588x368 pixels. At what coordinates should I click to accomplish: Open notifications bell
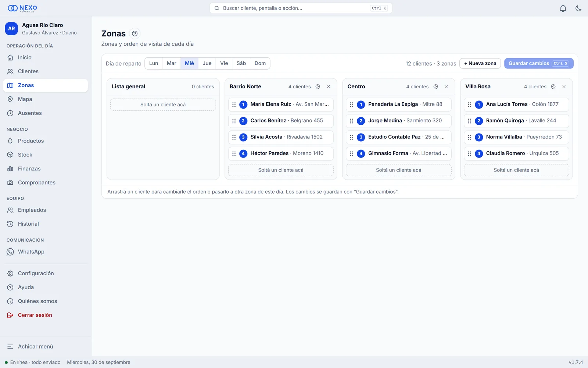pos(563,8)
